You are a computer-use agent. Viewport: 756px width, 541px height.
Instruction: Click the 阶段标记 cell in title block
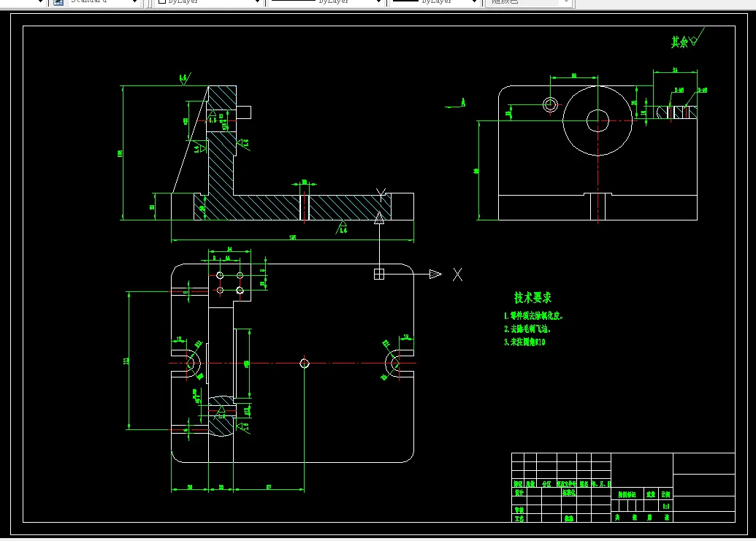coord(627,495)
